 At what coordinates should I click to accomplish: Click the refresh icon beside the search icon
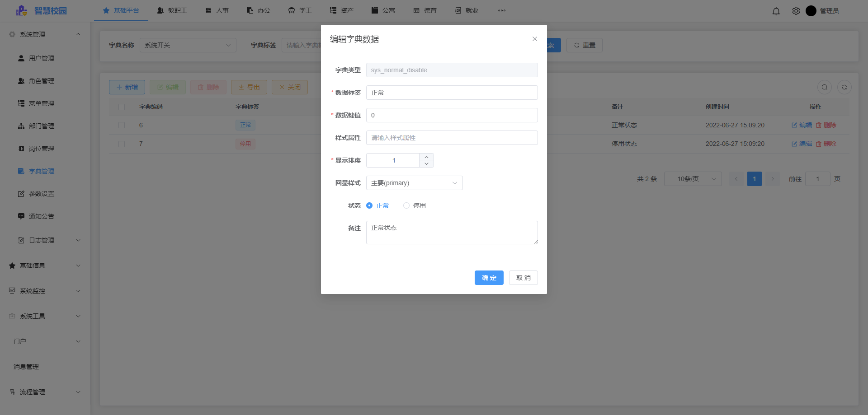(x=844, y=87)
